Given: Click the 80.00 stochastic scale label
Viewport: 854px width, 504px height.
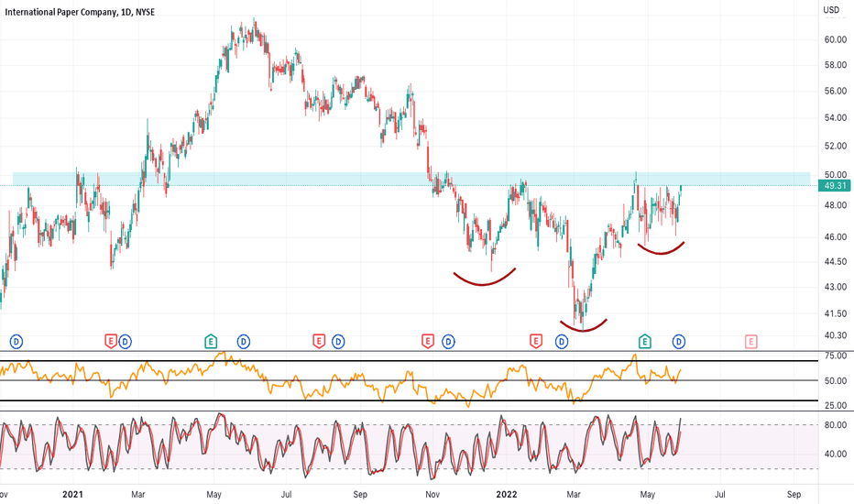Looking at the screenshot, I should point(836,425).
